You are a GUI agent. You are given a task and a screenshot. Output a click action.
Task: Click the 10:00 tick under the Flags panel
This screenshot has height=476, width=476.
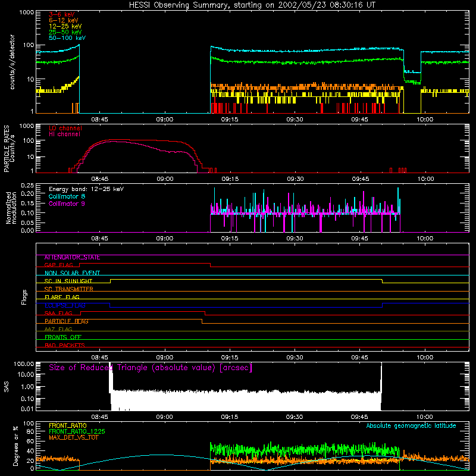tap(425, 358)
